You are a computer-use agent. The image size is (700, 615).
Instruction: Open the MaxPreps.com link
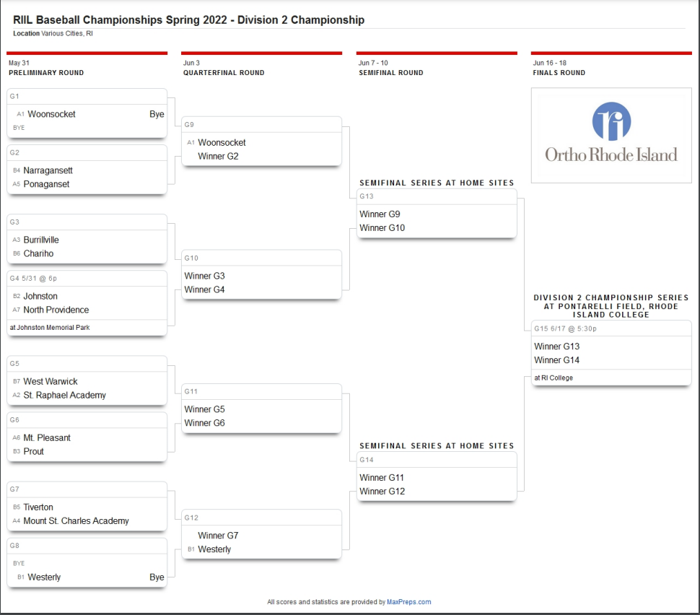coord(408,602)
